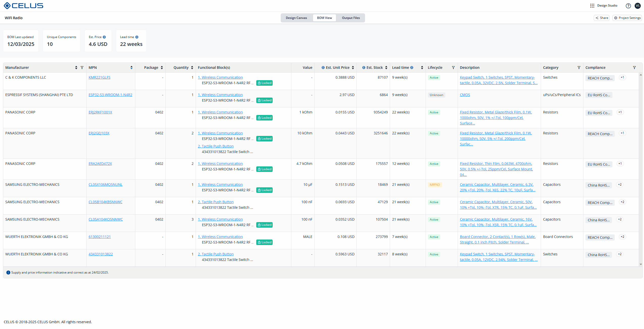Click info icon beside Est. Stock header

(364, 68)
